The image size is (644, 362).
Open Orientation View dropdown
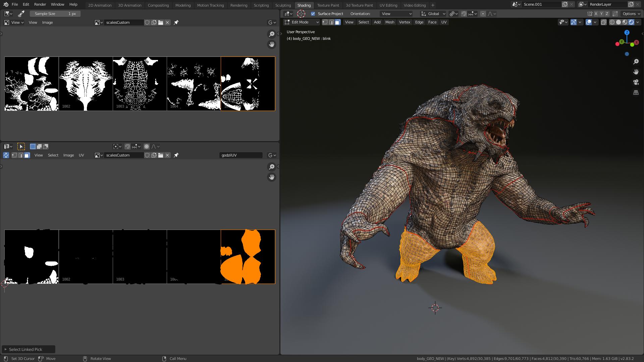pos(396,14)
